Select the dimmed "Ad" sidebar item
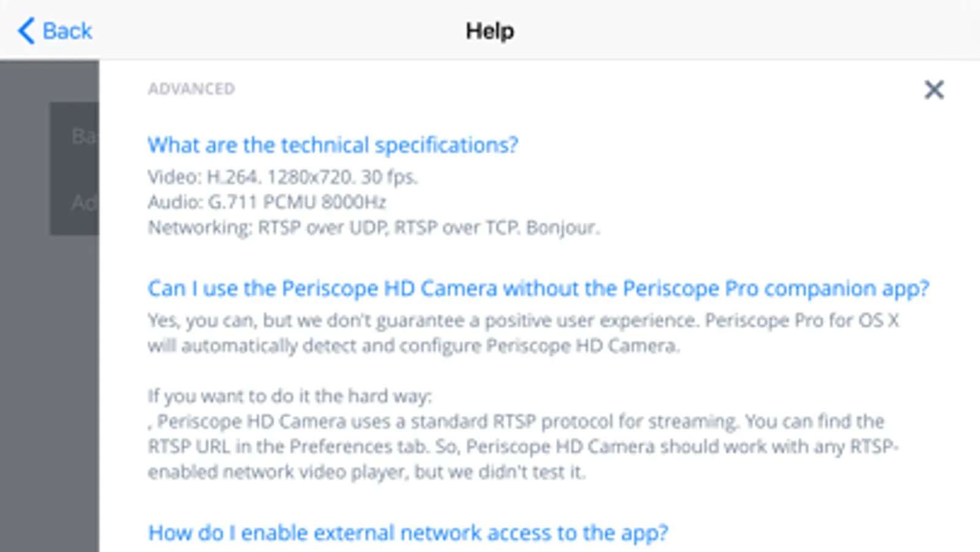Screen dimensions: 980x552 (x=83, y=202)
